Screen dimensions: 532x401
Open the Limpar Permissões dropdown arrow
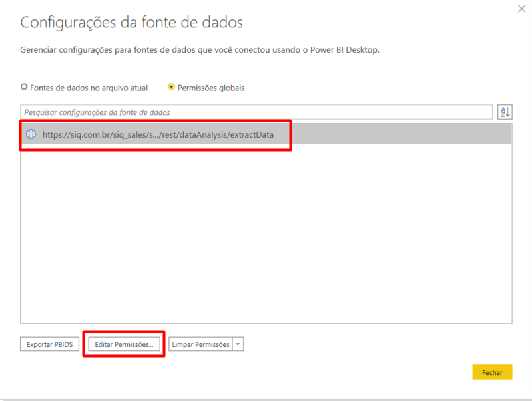click(238, 344)
